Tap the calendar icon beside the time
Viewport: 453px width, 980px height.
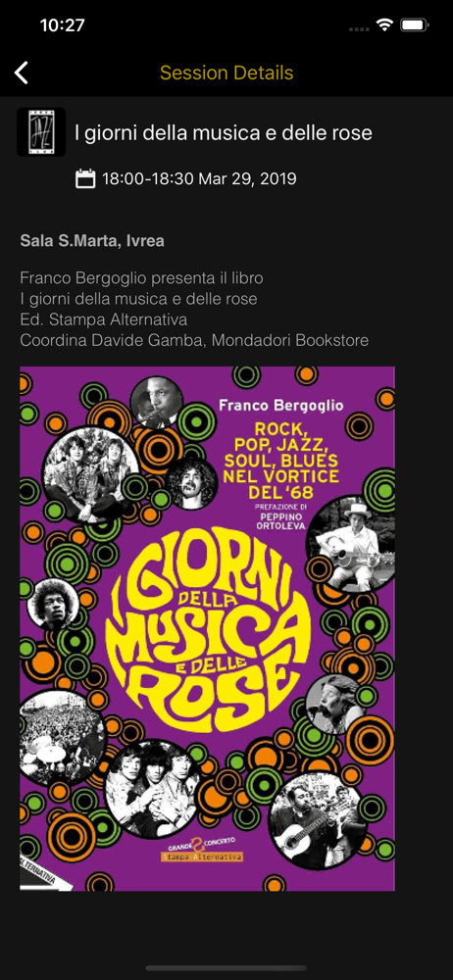(85, 178)
